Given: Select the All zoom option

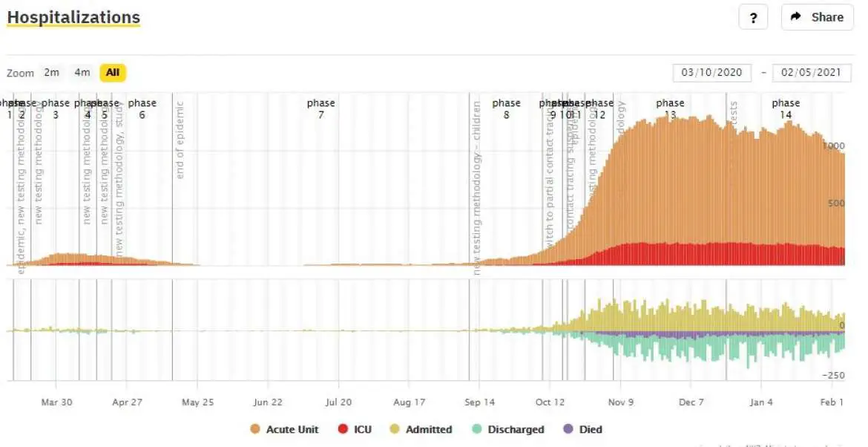Looking at the screenshot, I should 113,73.
